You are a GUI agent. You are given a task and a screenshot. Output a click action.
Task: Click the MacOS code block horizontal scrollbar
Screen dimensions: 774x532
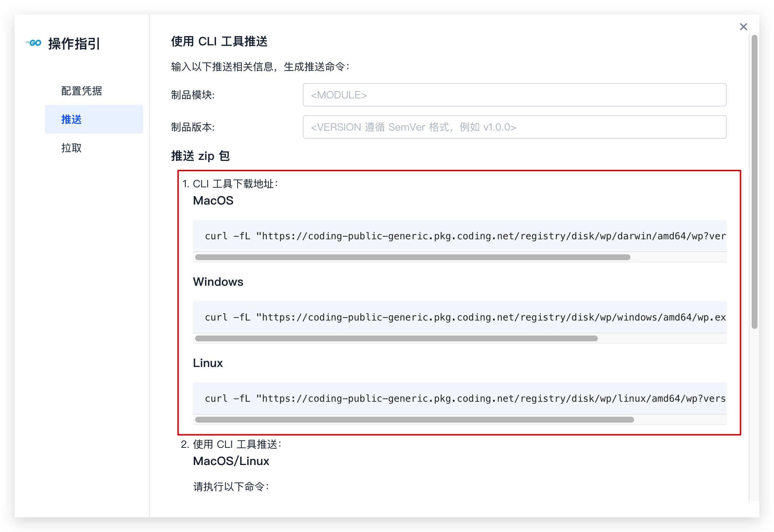[x=413, y=257]
